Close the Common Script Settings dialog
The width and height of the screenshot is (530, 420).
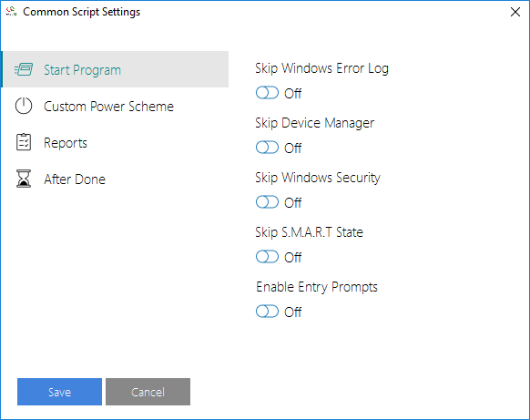tap(515, 12)
